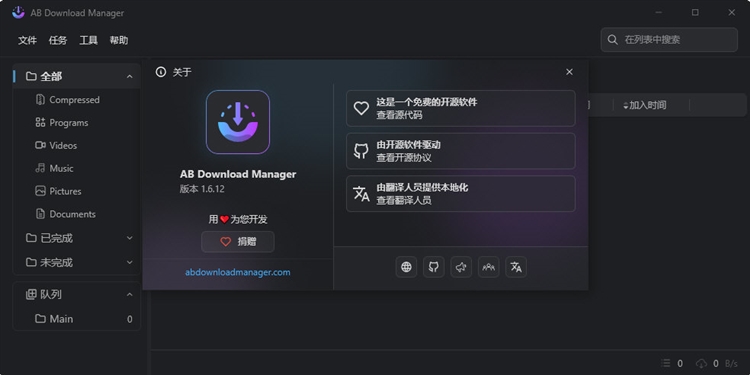The image size is (750, 375).
Task: Click the Compressed archive icon
Action: point(40,99)
